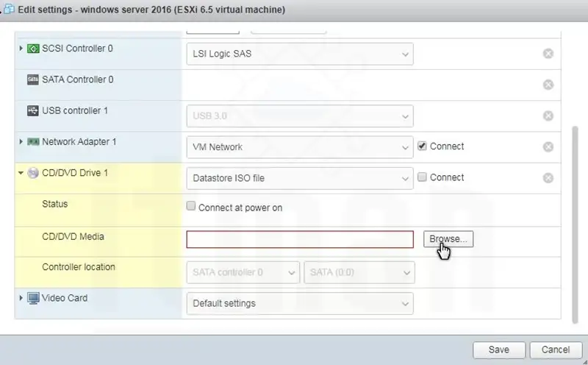Cancel the Edit settings dialog

coord(556,350)
